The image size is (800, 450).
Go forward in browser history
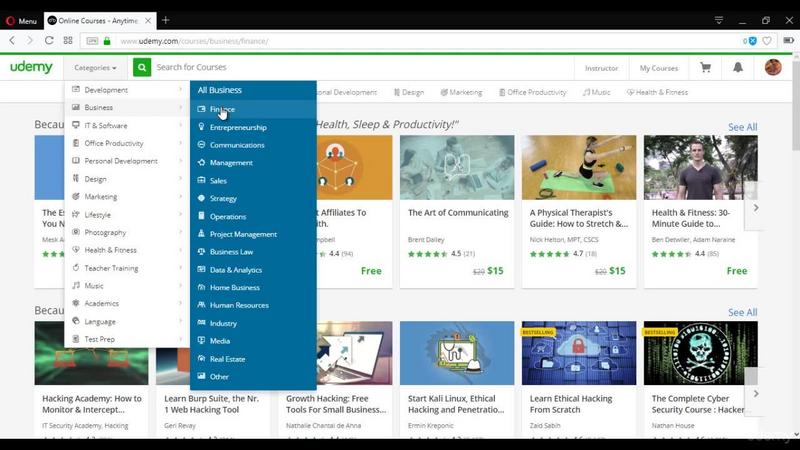click(30, 40)
